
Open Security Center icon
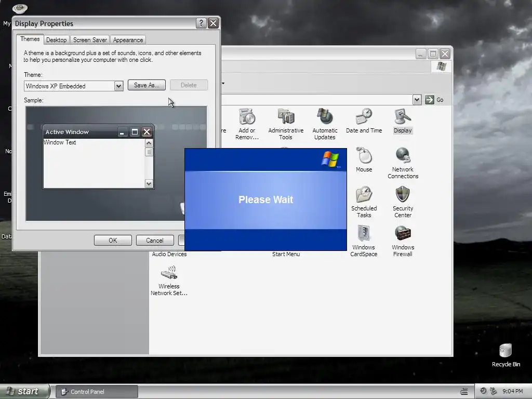tap(403, 202)
